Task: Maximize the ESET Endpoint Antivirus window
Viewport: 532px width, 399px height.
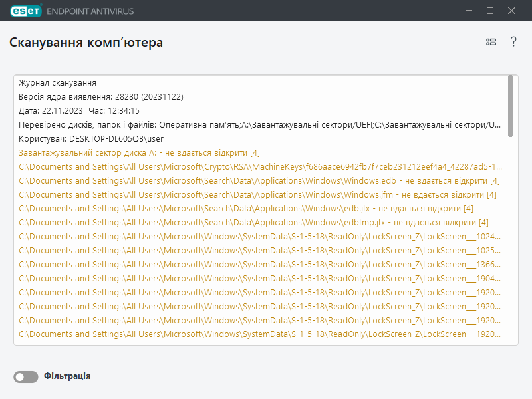Action: 490,11
